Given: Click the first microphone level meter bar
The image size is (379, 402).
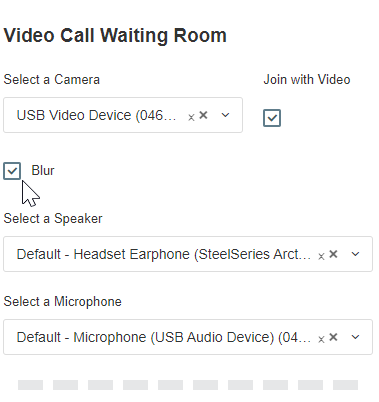Looking at the screenshot, I should (x=30, y=385).
